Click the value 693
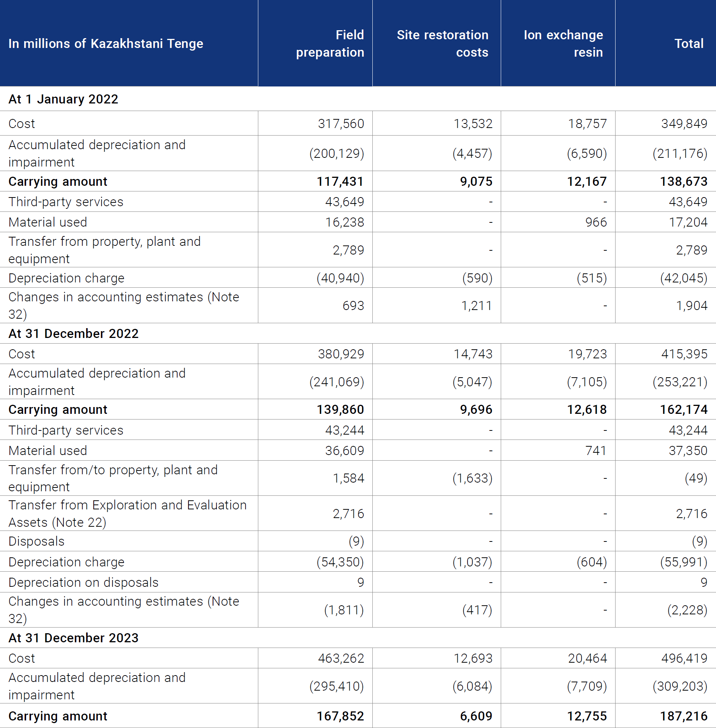The image size is (716, 728). coord(353,305)
